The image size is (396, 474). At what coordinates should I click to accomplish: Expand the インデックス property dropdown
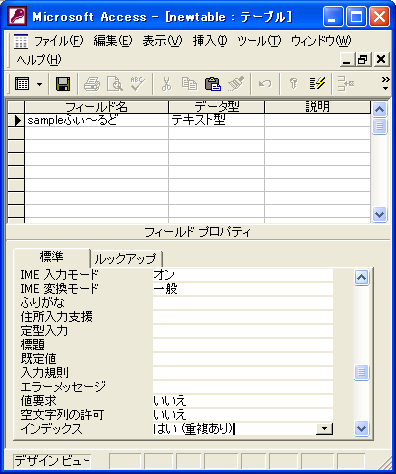click(x=324, y=429)
